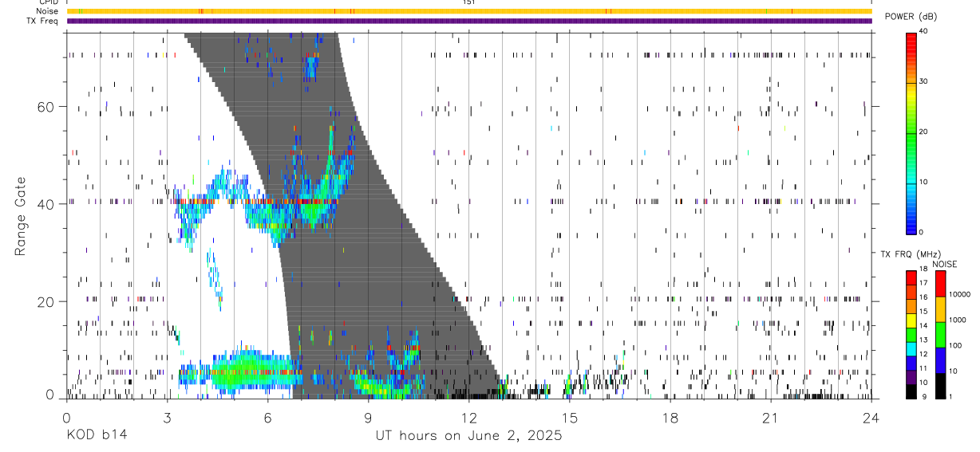The image size is (980, 452).
Task: Click the "20" tick on the POWER scale
Action: click(x=925, y=132)
